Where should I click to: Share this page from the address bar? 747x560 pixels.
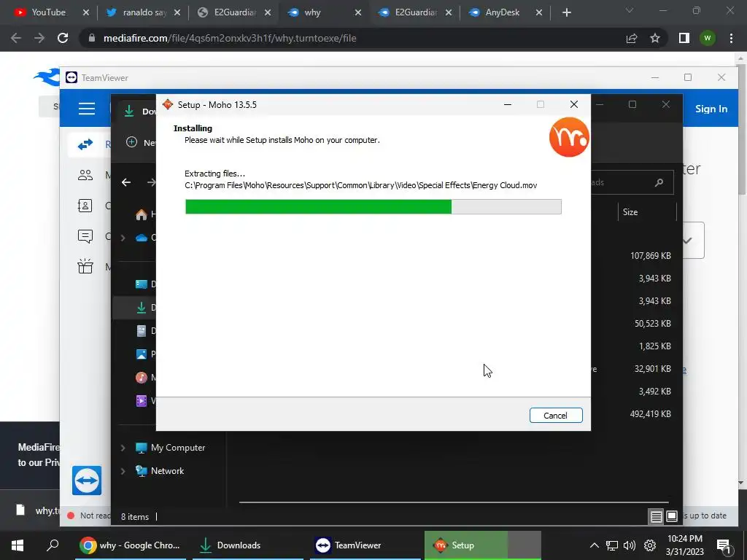(x=632, y=38)
